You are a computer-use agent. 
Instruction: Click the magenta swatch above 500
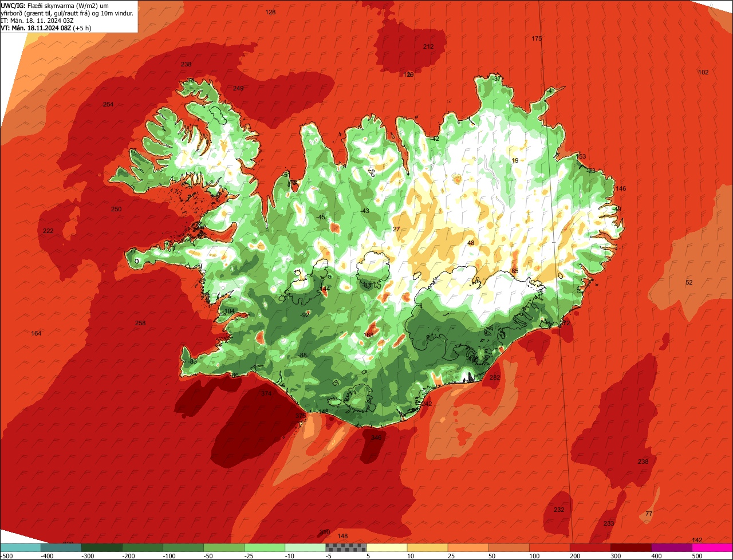712,547
